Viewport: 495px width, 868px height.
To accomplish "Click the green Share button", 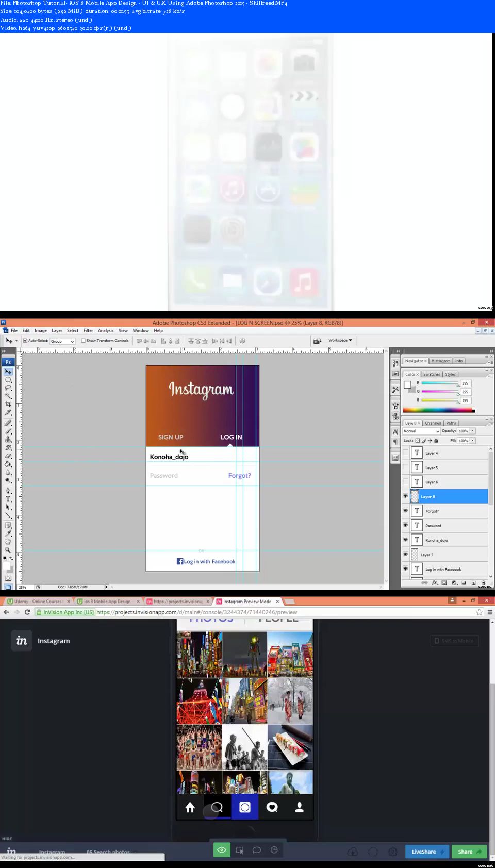I will (469, 852).
